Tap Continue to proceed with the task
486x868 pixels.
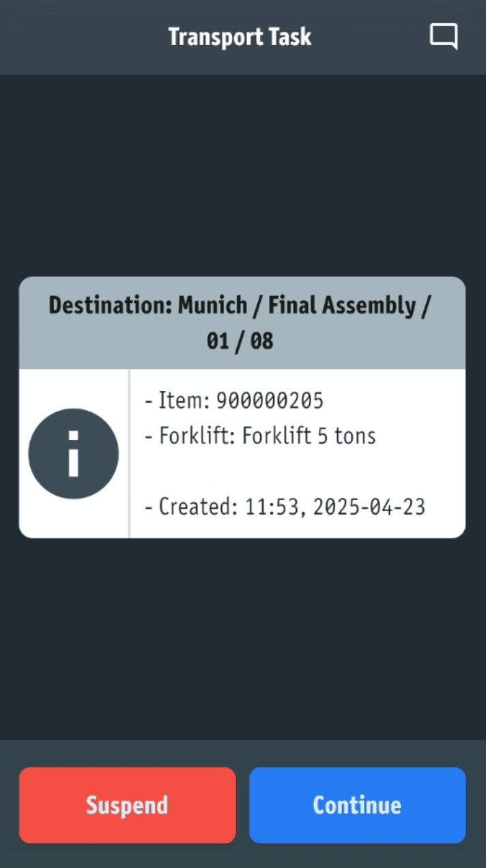[x=357, y=805]
